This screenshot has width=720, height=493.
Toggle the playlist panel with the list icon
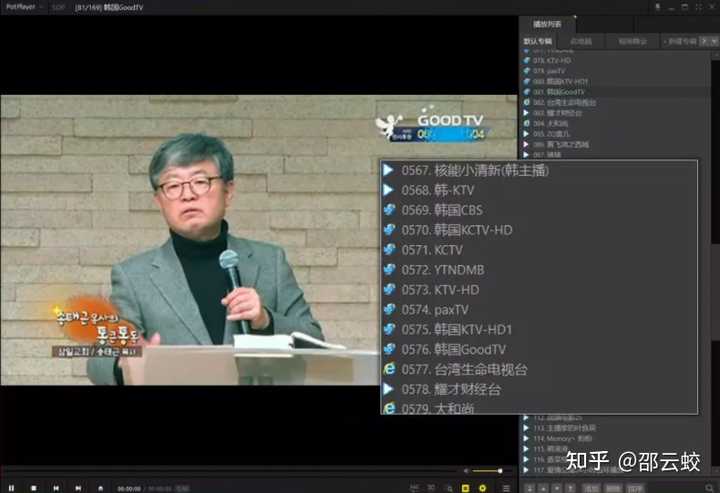(x=506, y=488)
